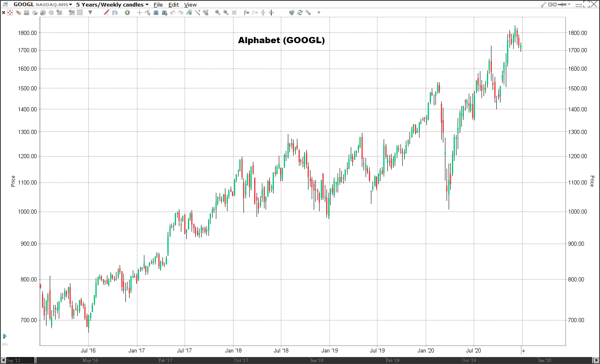
Task: Click the wrench settings icon
Action: click(x=308, y=13)
